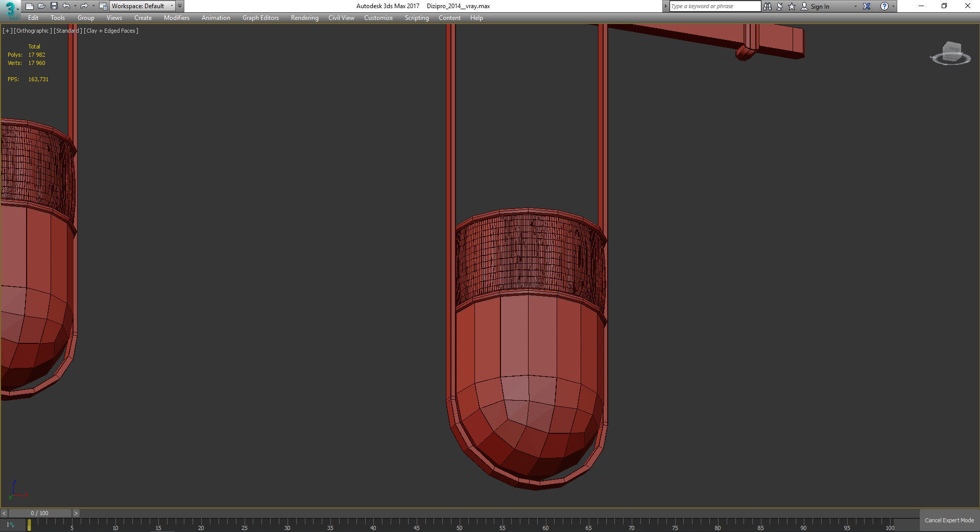Open the Mini Curve Editor icon
The height and width of the screenshot is (532, 980).
pyautogui.click(x=11, y=525)
